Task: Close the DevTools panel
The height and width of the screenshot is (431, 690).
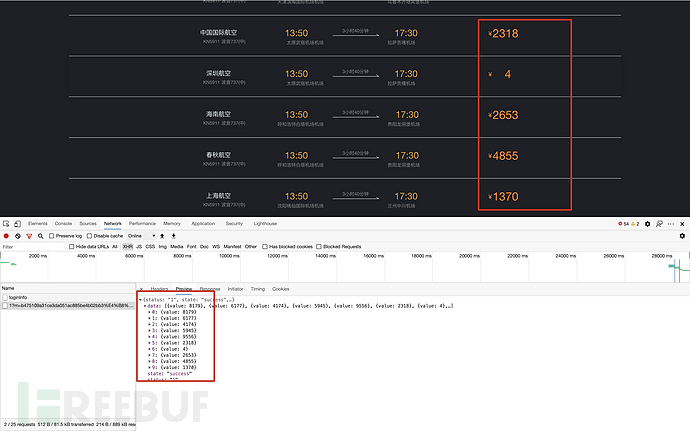Action: pos(682,224)
